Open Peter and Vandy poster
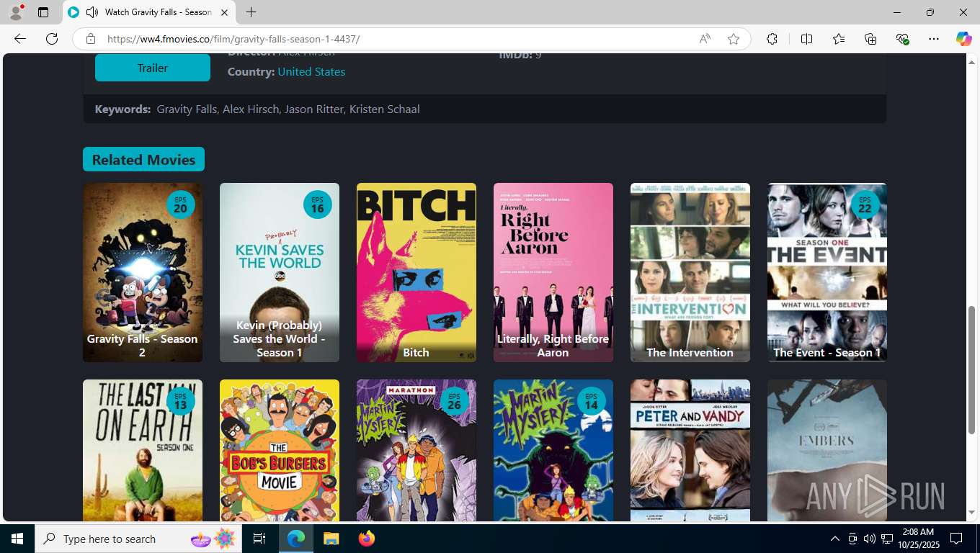Screen dimensions: 980x553 click(690, 450)
